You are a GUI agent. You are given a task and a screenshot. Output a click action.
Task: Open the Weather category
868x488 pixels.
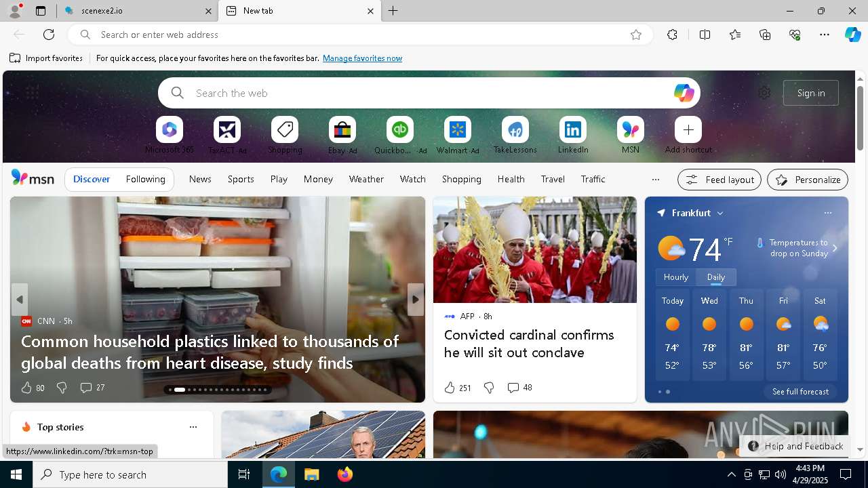[x=366, y=179]
